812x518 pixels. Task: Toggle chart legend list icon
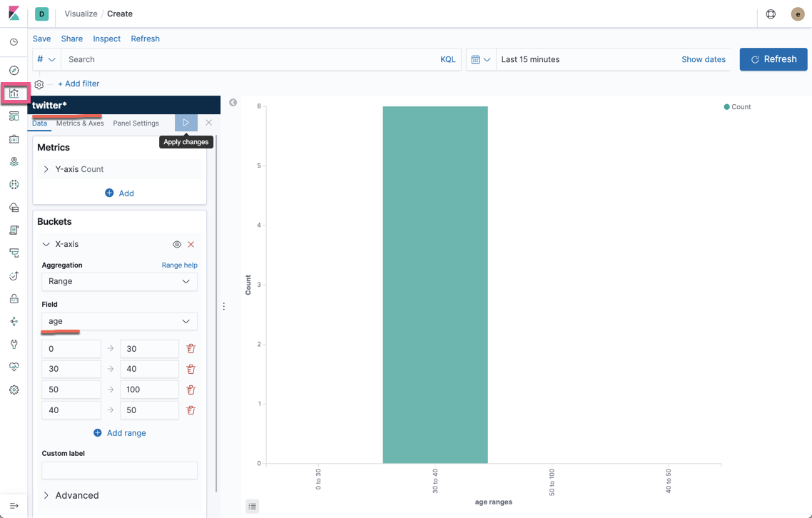click(x=252, y=506)
